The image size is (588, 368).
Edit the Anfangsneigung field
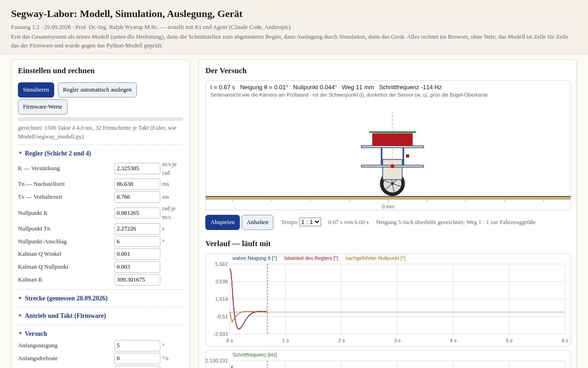[x=137, y=345]
